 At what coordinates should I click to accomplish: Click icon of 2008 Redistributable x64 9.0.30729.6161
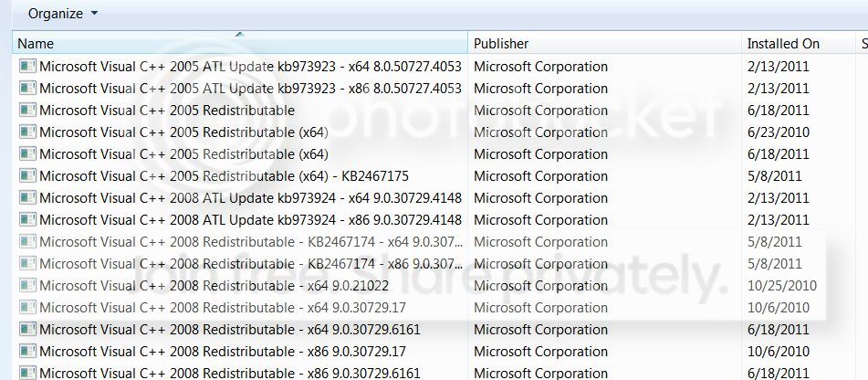pos(27,330)
